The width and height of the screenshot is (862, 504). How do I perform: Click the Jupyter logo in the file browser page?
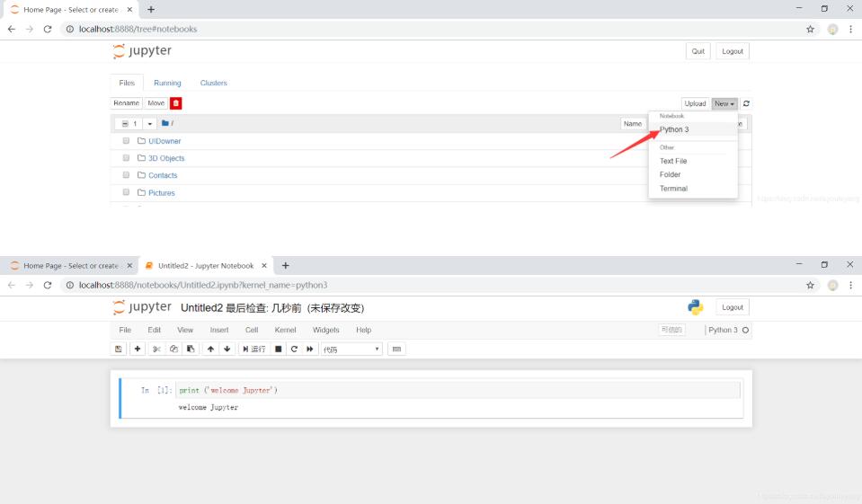pos(142,50)
